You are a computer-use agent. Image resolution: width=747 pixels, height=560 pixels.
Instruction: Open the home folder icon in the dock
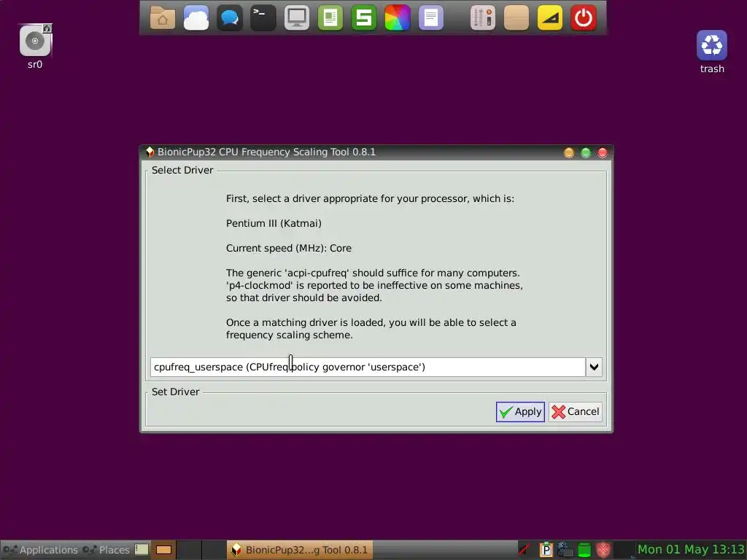(x=163, y=18)
